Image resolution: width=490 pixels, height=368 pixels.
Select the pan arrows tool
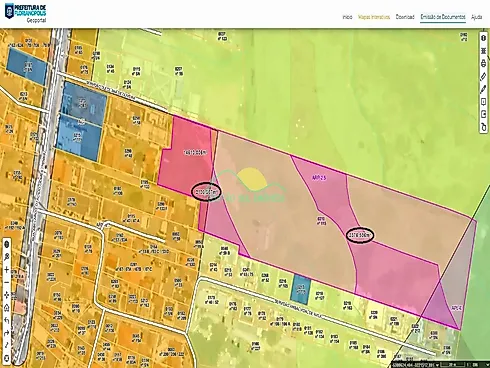click(7, 295)
